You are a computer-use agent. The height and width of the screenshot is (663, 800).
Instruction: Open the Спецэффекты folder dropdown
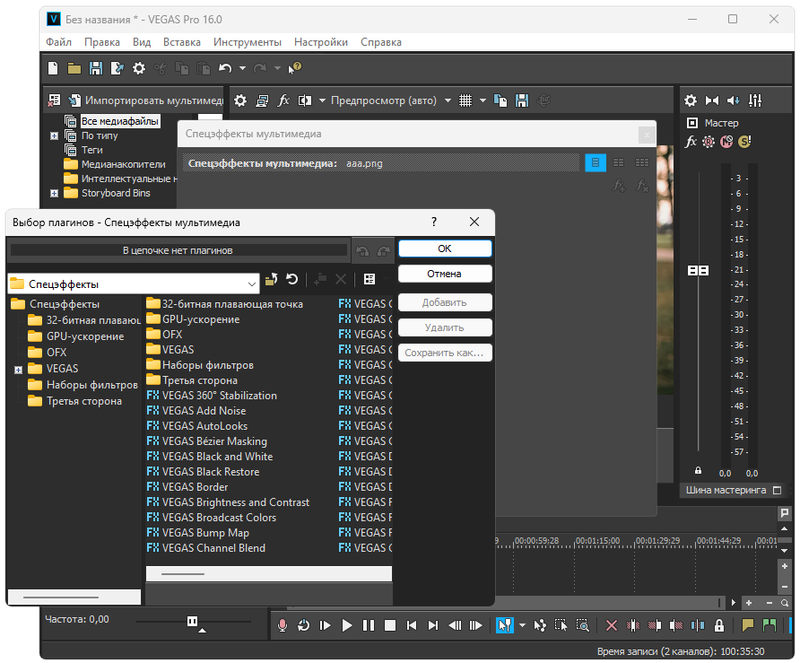251,284
